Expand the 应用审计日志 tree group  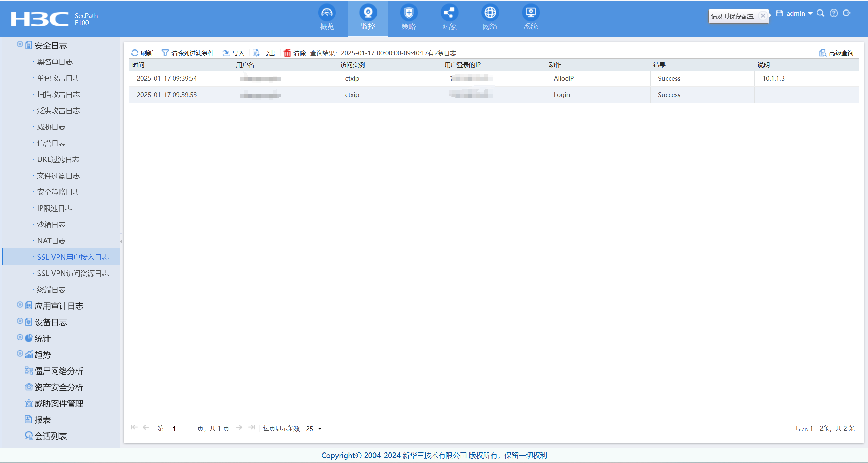pos(20,305)
